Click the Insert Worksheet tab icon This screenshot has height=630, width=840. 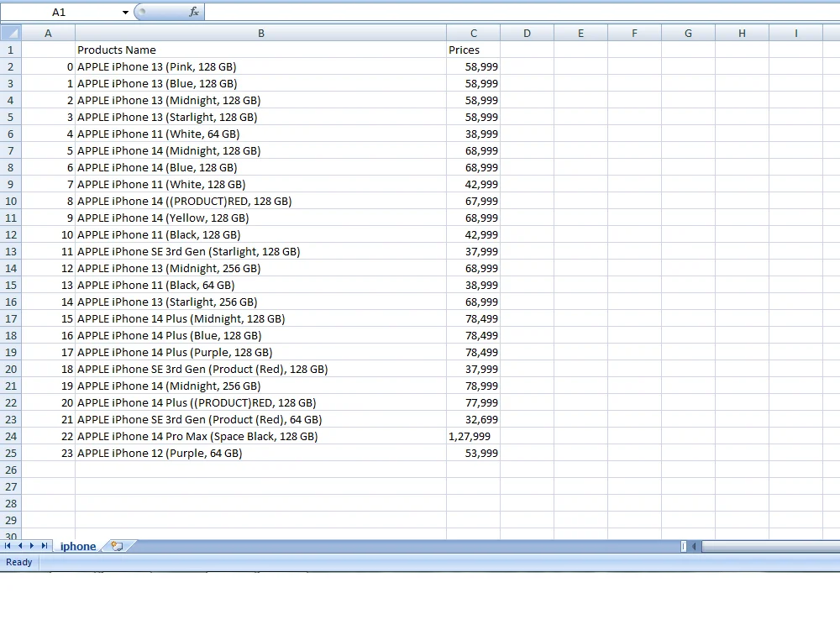[117, 546]
